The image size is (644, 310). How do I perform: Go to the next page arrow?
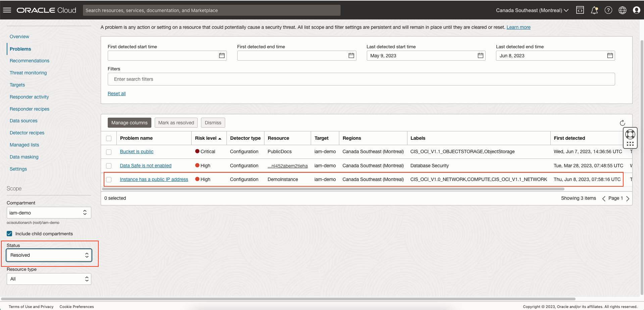click(x=628, y=198)
